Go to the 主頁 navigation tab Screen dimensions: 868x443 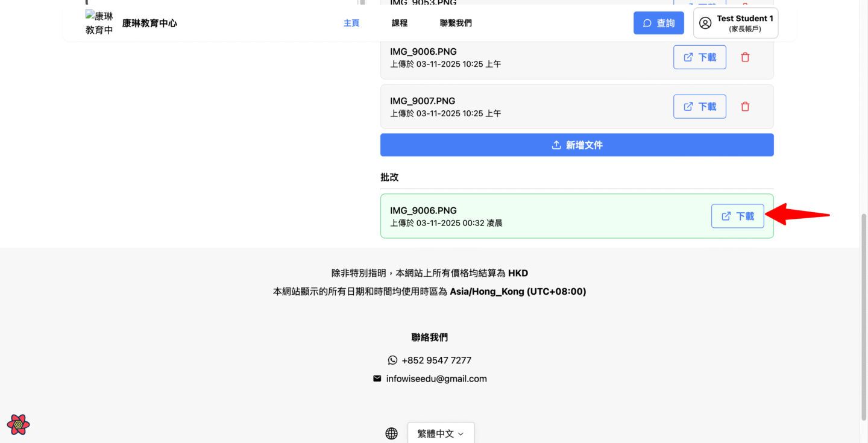coord(351,23)
